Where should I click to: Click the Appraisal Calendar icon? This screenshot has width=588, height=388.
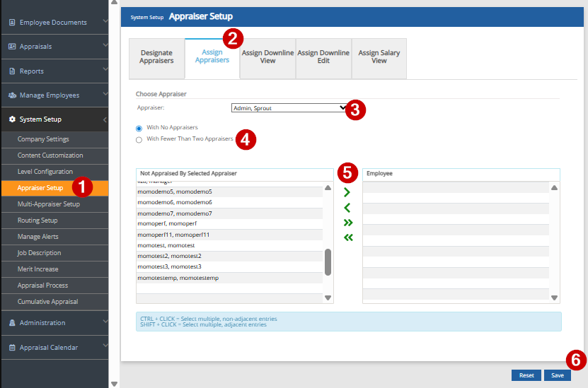12,348
